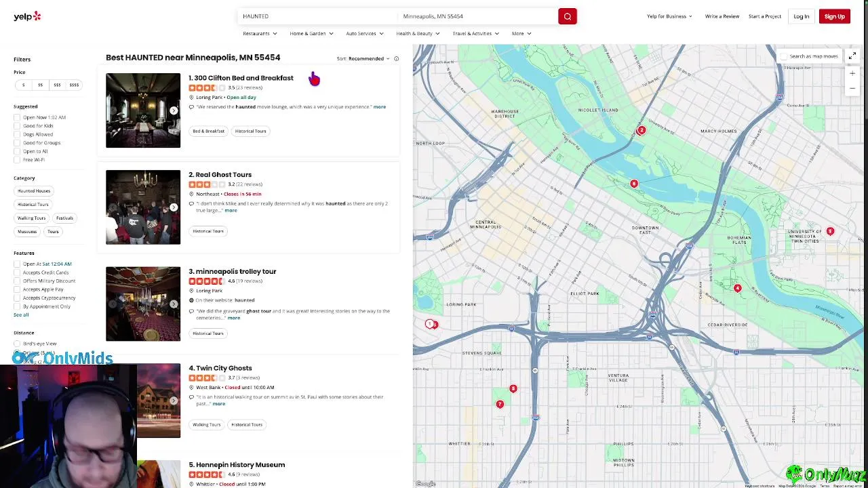Expand the map to full width
The image size is (868, 488).
click(x=852, y=56)
